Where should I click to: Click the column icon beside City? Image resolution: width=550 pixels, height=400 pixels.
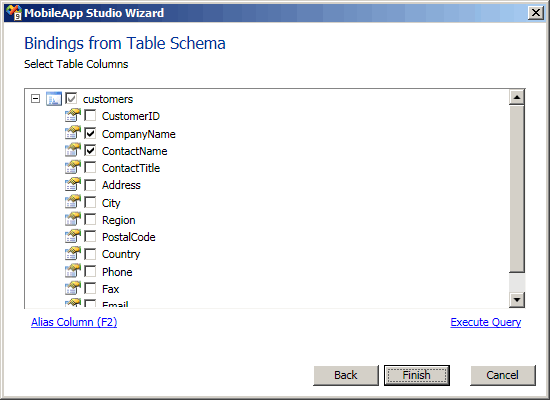coord(73,202)
